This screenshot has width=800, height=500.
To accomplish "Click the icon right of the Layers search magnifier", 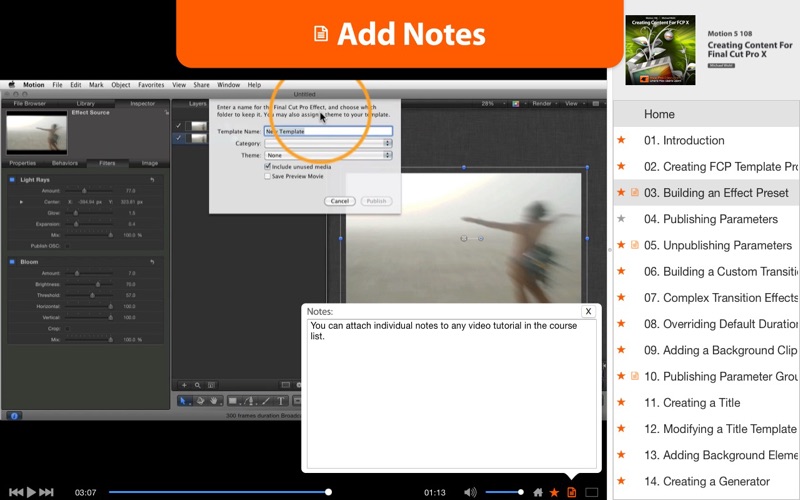I will pyautogui.click(x=211, y=385).
